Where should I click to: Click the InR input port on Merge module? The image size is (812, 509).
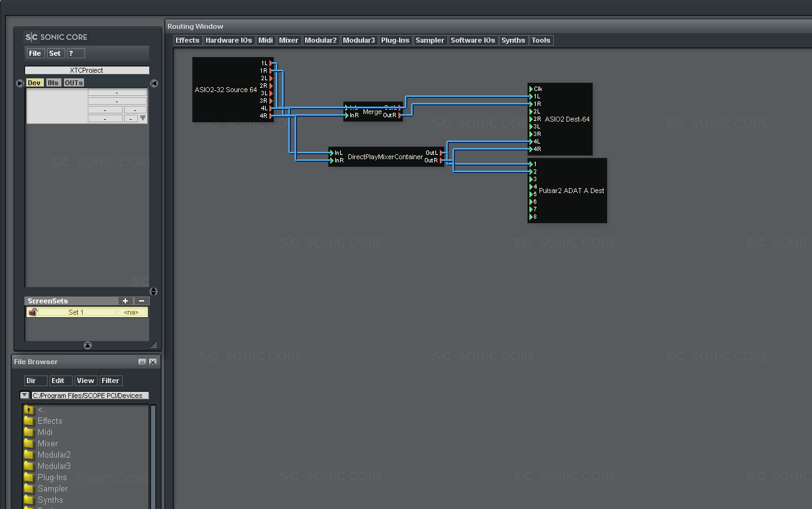click(348, 115)
